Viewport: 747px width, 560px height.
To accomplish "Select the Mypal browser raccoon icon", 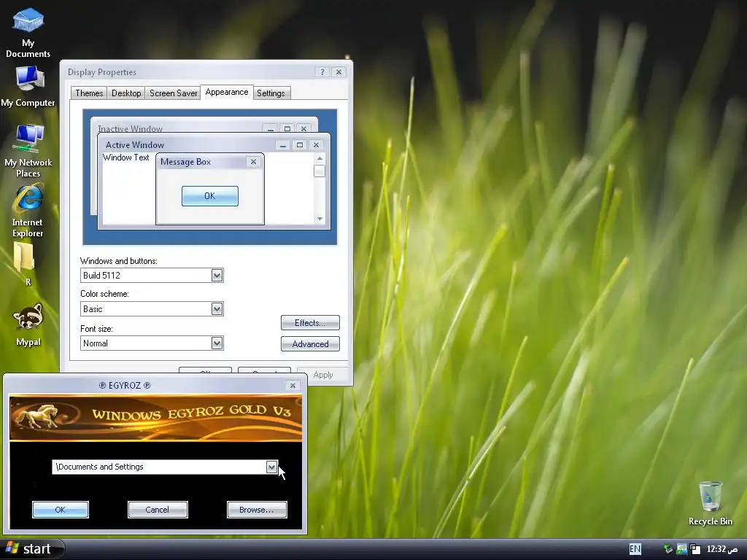I will pyautogui.click(x=28, y=324).
